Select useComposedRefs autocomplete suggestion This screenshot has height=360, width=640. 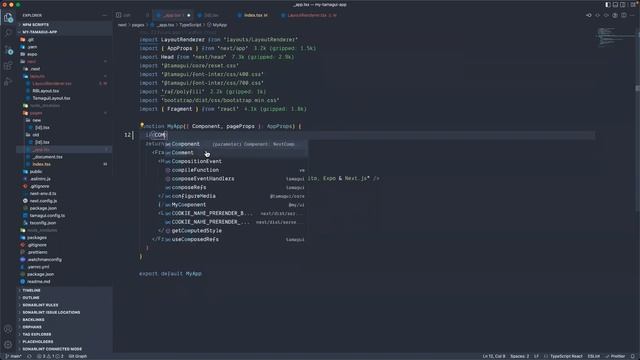(x=236, y=239)
